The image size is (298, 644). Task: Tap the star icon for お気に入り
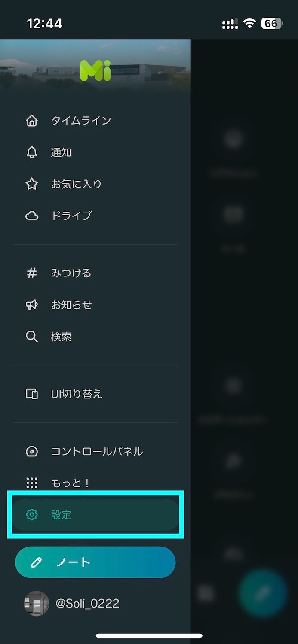pos(32,184)
